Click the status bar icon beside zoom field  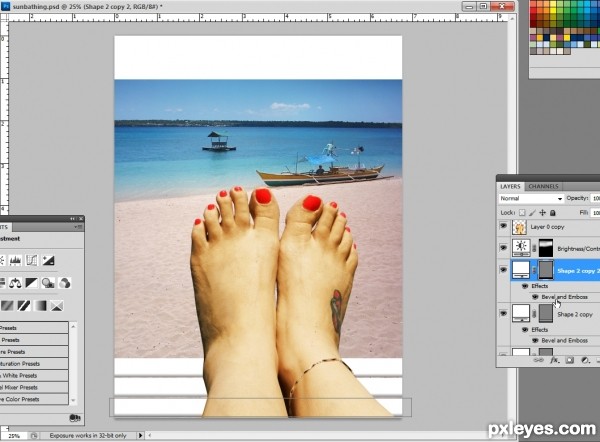point(34,435)
